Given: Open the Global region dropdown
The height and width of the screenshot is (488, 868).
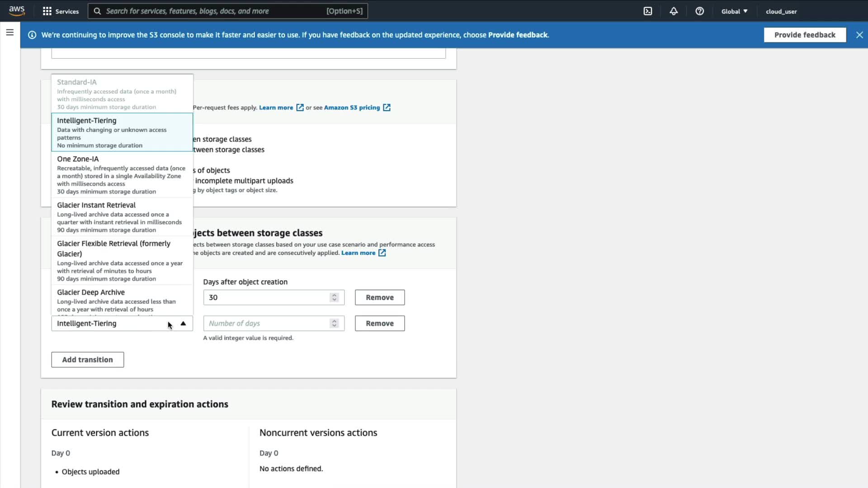Looking at the screenshot, I should [x=734, y=11].
